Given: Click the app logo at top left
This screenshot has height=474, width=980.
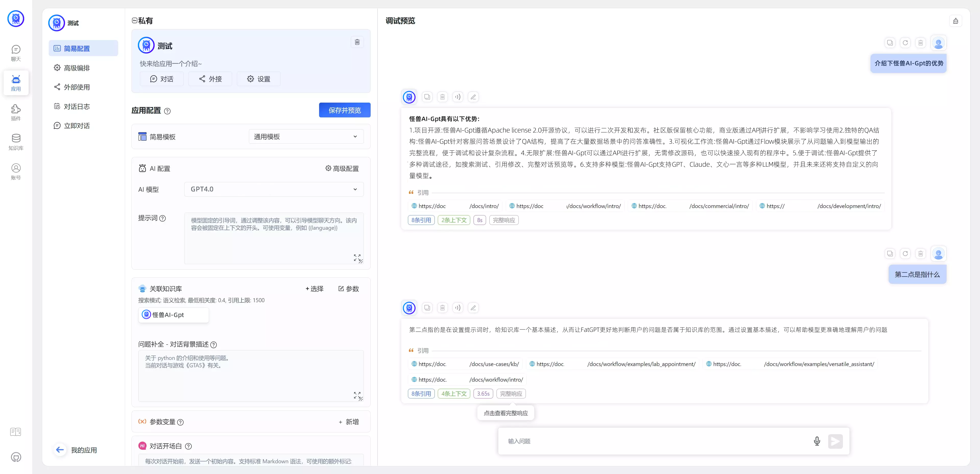Looking at the screenshot, I should [x=16, y=18].
